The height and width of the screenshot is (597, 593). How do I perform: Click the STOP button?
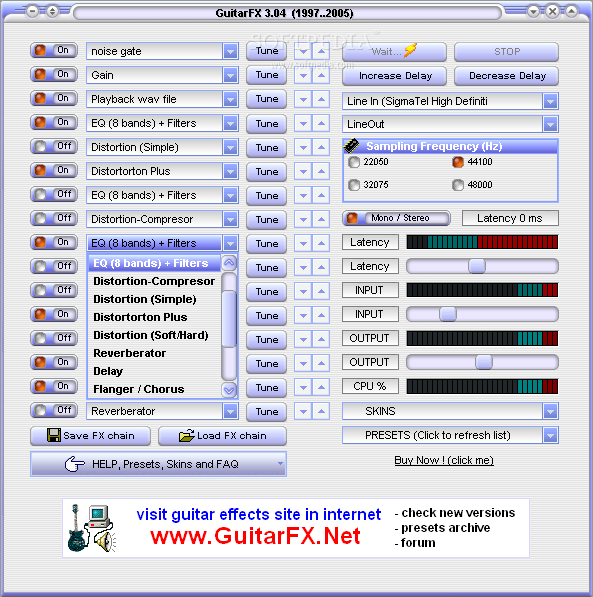507,51
